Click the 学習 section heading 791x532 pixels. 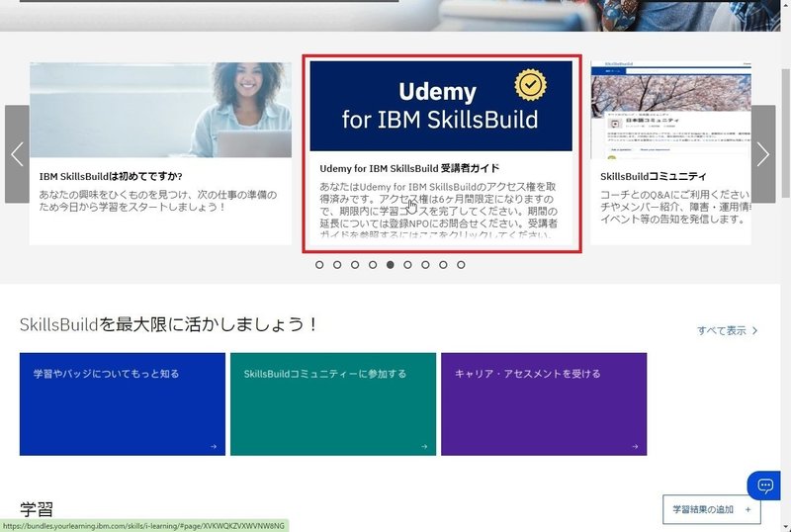[x=37, y=509]
